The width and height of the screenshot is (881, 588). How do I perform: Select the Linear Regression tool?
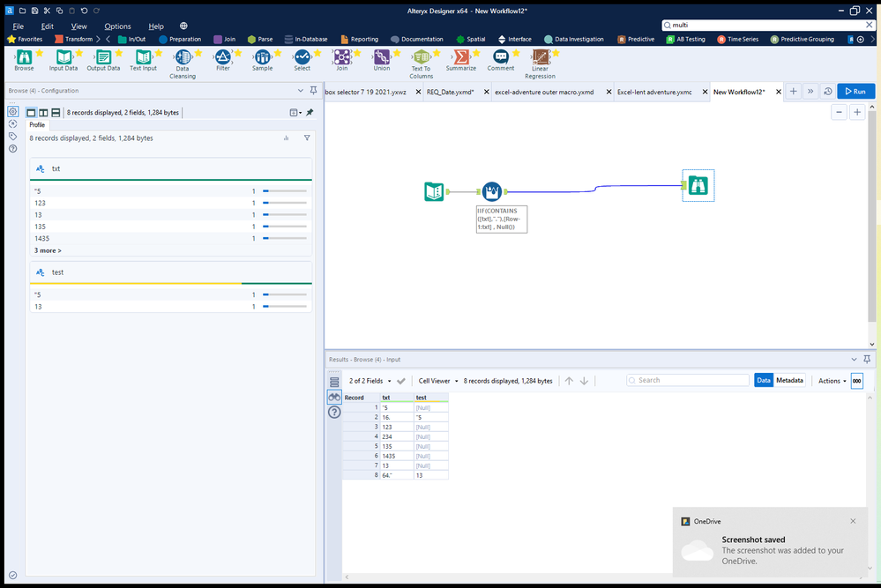[540, 63]
